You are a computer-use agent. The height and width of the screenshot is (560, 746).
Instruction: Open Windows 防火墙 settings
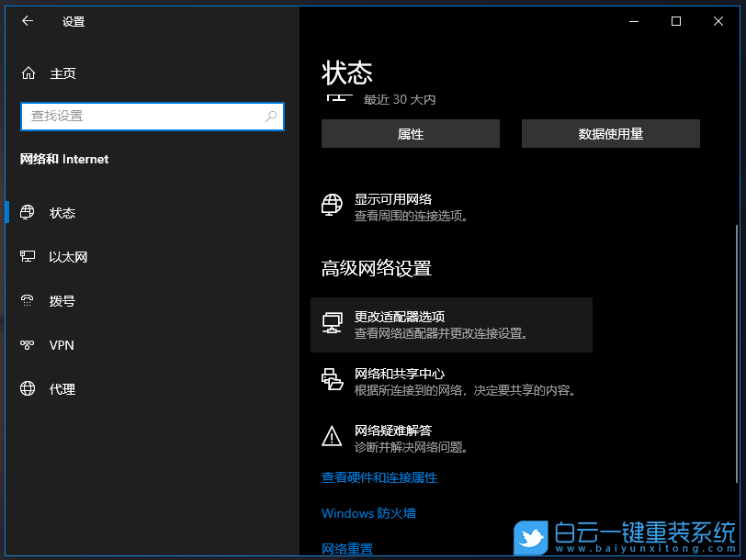tap(368, 512)
